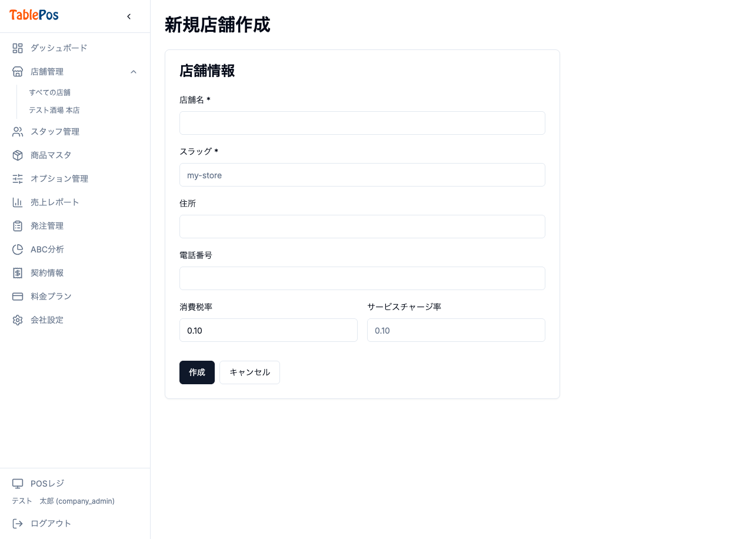
Task: Focus the 住所 input field
Action: tap(362, 227)
